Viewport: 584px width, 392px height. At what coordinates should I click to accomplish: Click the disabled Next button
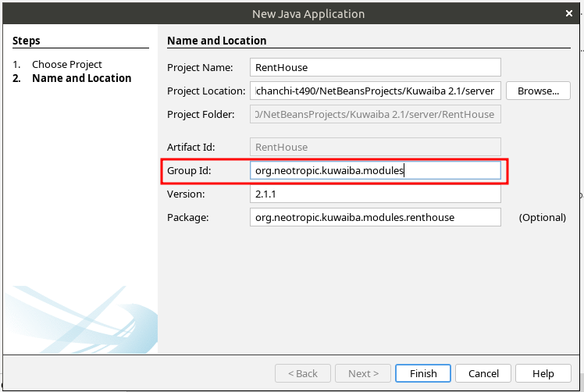363,374
